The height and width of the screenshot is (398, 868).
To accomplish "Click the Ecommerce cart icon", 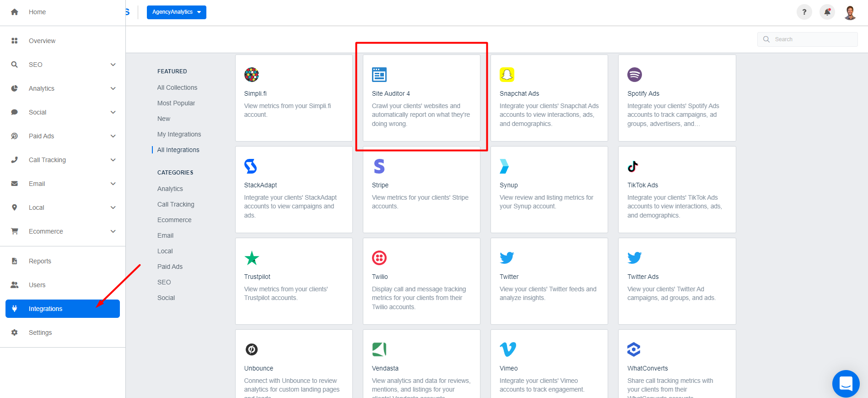I will coord(15,231).
